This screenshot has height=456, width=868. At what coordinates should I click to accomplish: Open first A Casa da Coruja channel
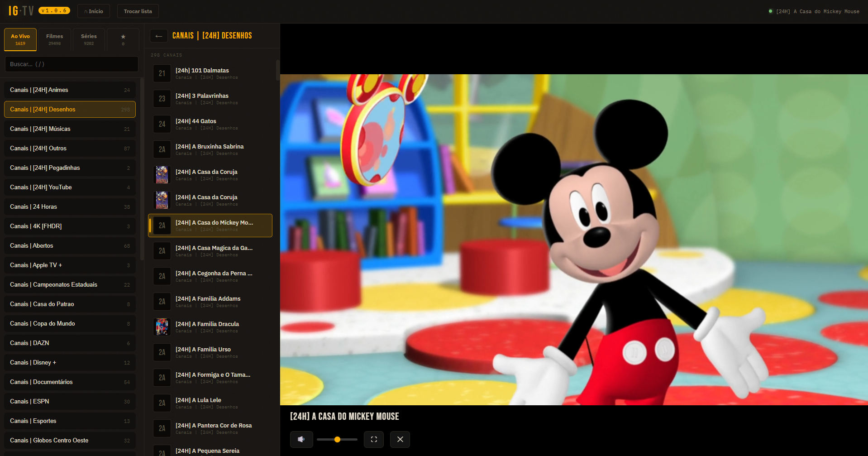pyautogui.click(x=210, y=175)
